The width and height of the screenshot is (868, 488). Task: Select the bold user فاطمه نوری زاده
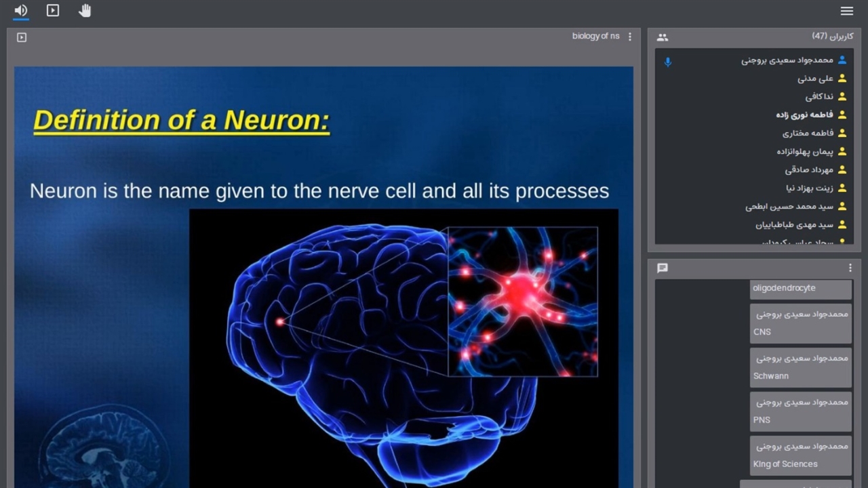(x=804, y=115)
